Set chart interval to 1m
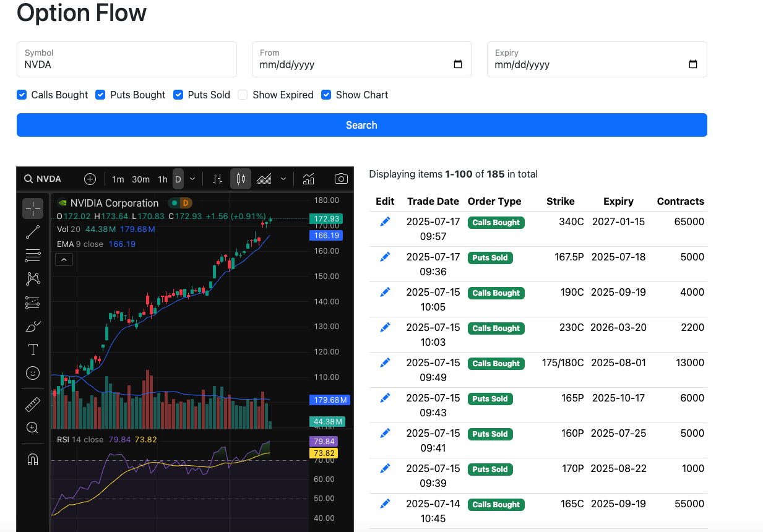Screen dimensions: 763x532 (x=118, y=179)
